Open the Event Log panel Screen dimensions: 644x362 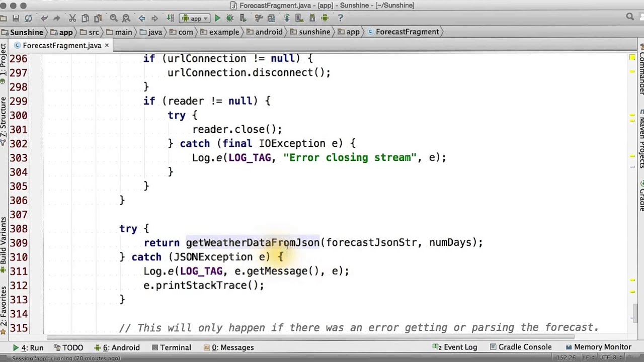click(x=454, y=347)
